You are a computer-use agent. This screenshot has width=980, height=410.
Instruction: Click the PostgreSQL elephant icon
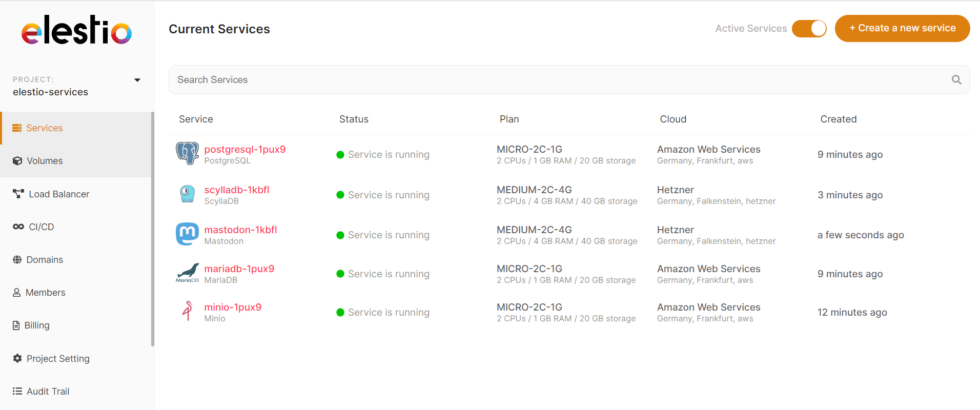click(x=187, y=154)
